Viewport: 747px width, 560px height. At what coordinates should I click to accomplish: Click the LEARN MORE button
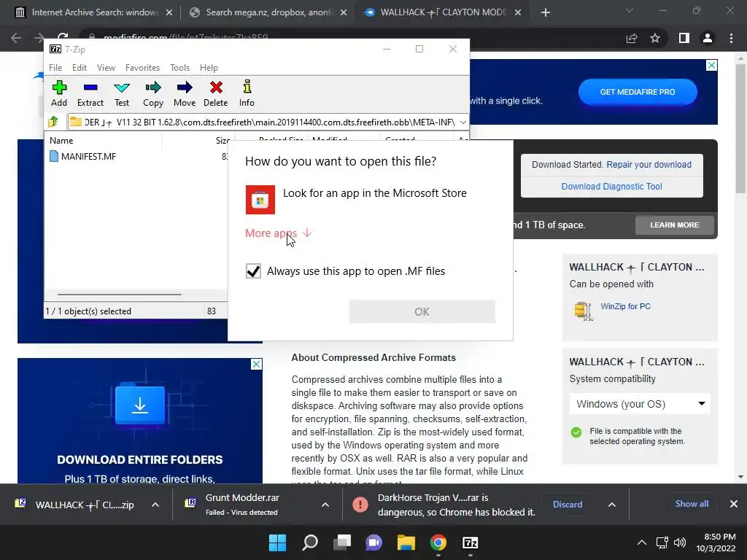(x=675, y=225)
